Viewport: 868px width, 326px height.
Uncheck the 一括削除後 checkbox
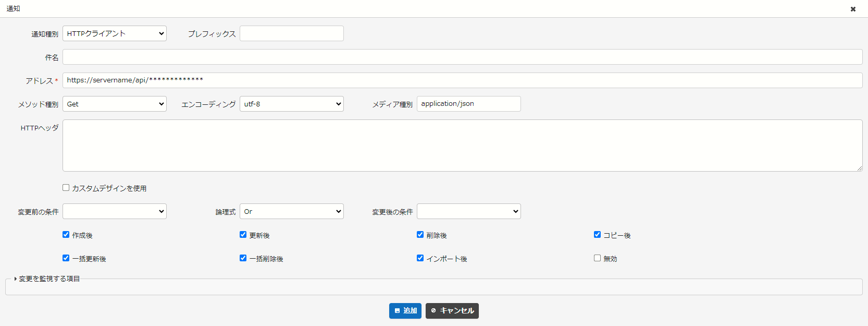[243, 258]
